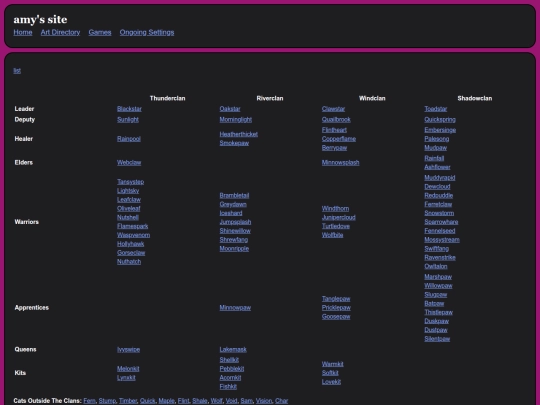Open healer Heatherthicket link

click(x=239, y=134)
